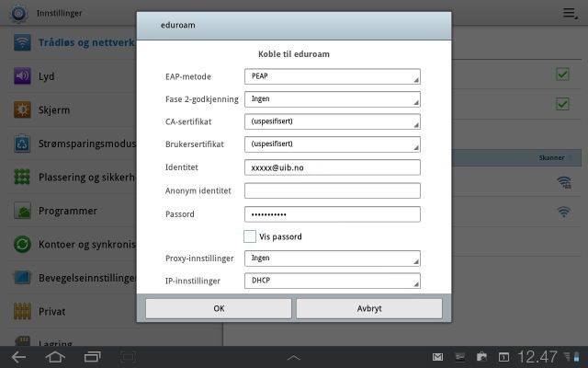The height and width of the screenshot is (368, 588).
Task: Click Avbryt to cancel dialog
Action: 369,308
